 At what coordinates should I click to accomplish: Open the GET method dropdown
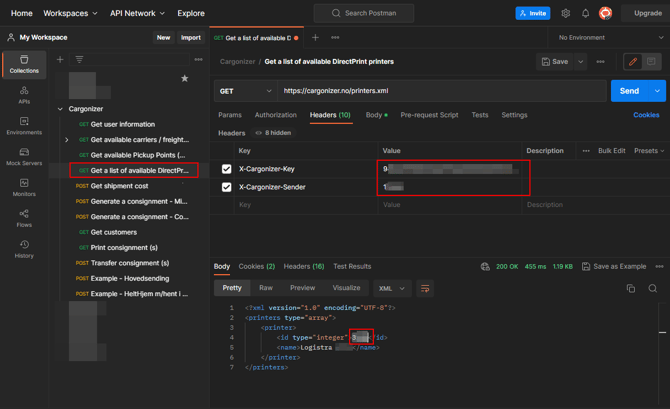pos(245,91)
